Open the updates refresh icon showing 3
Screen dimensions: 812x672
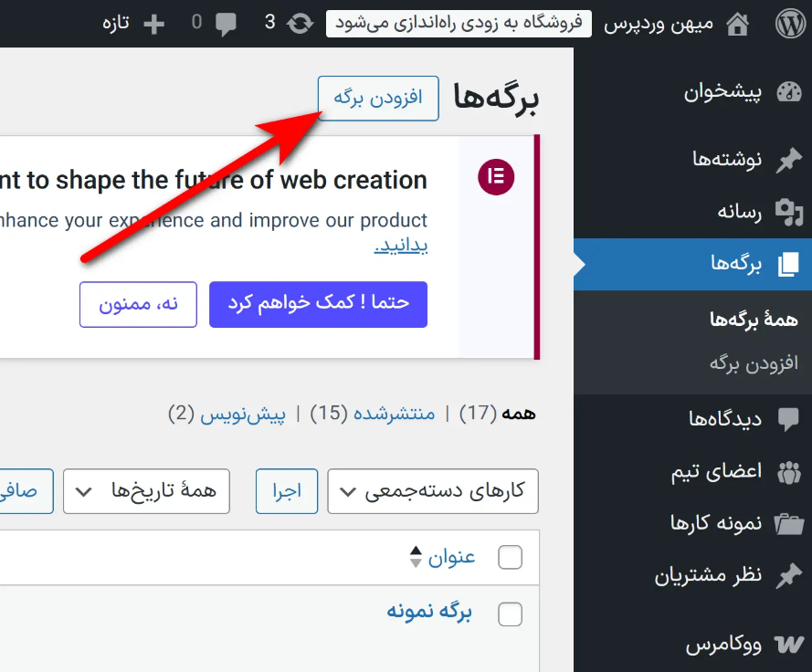[301, 23]
